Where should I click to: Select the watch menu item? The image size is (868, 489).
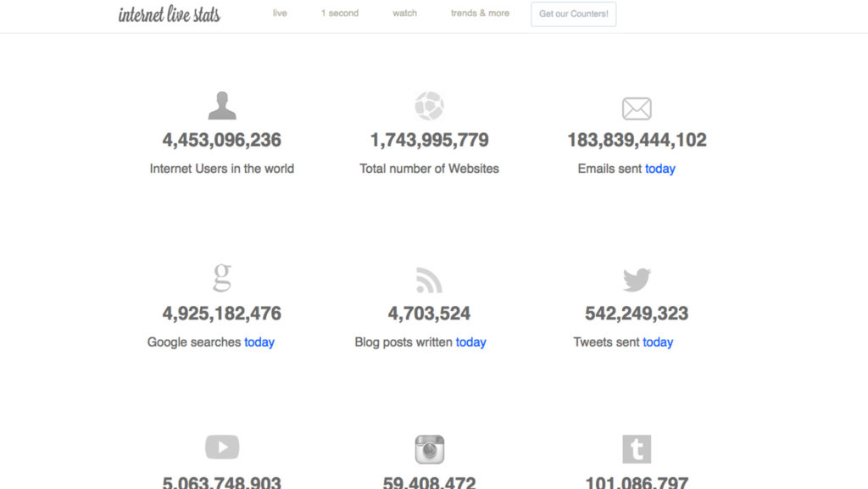404,14
